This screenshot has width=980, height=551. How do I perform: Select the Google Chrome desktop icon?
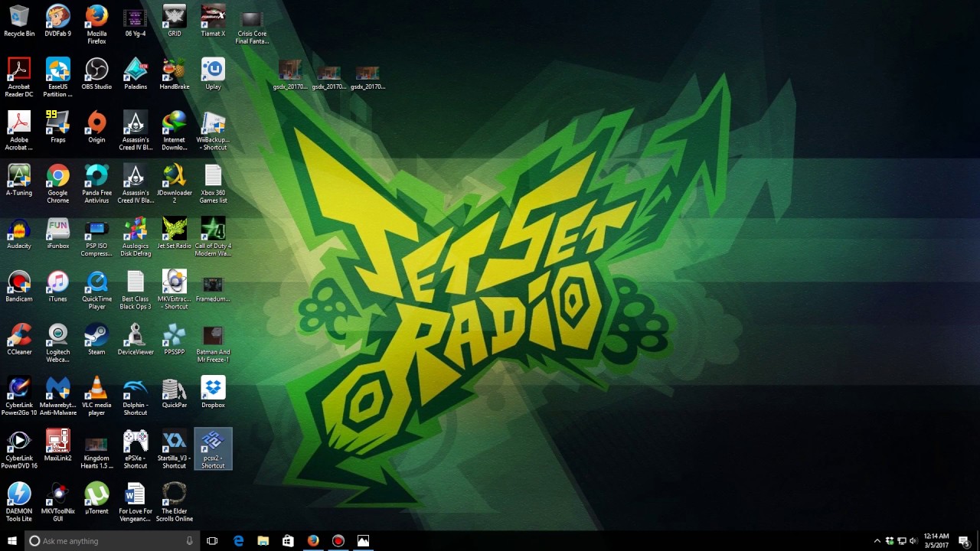57,184
